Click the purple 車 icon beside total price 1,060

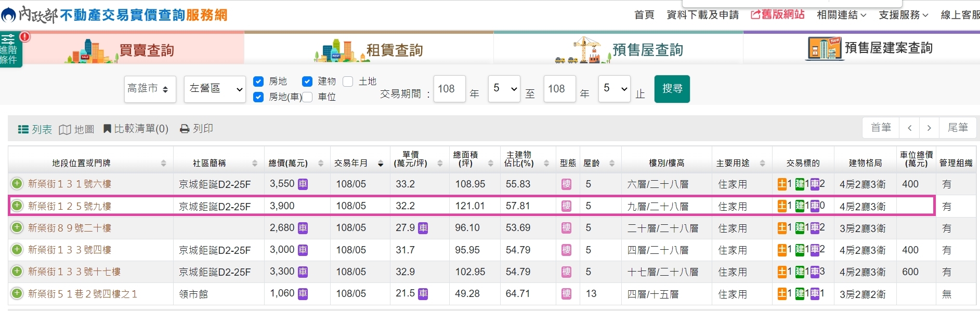pyautogui.click(x=303, y=294)
